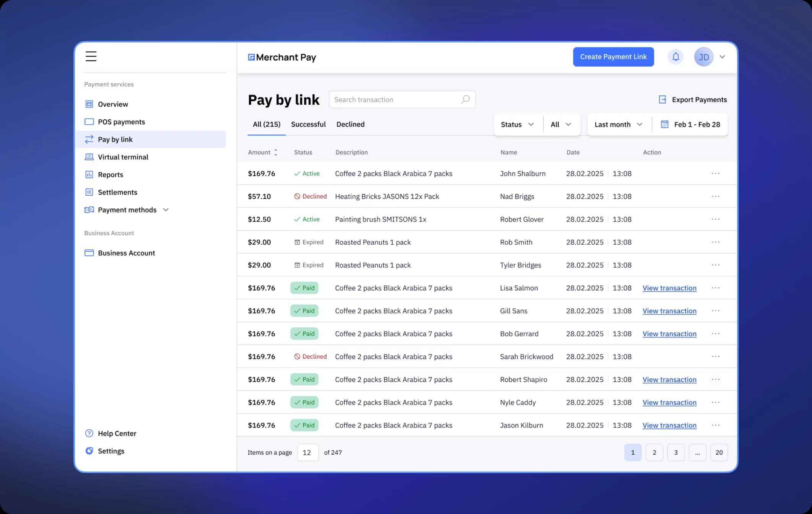Go to page 20
Image resolution: width=812 pixels, height=514 pixels.
(x=719, y=452)
